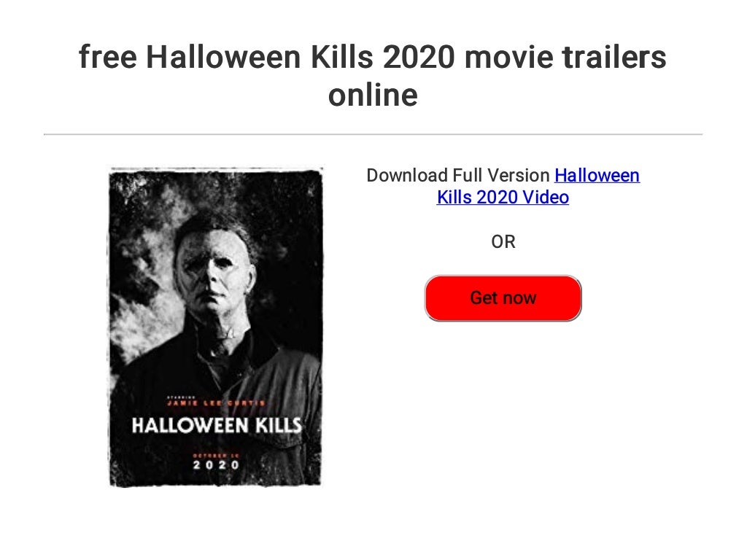Image resolution: width=747 pixels, height=560 pixels.
Task: Click "2020" in the page heading
Action: [x=419, y=57]
